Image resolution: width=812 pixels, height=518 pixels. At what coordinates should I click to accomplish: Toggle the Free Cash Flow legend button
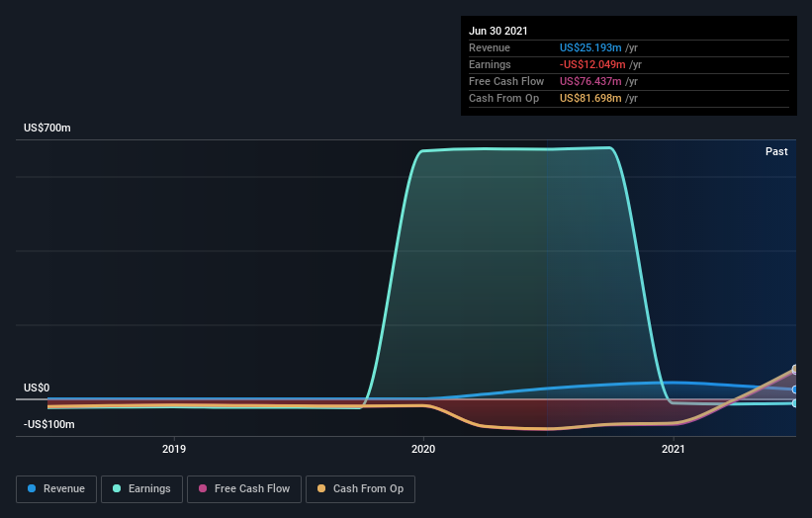[244, 489]
